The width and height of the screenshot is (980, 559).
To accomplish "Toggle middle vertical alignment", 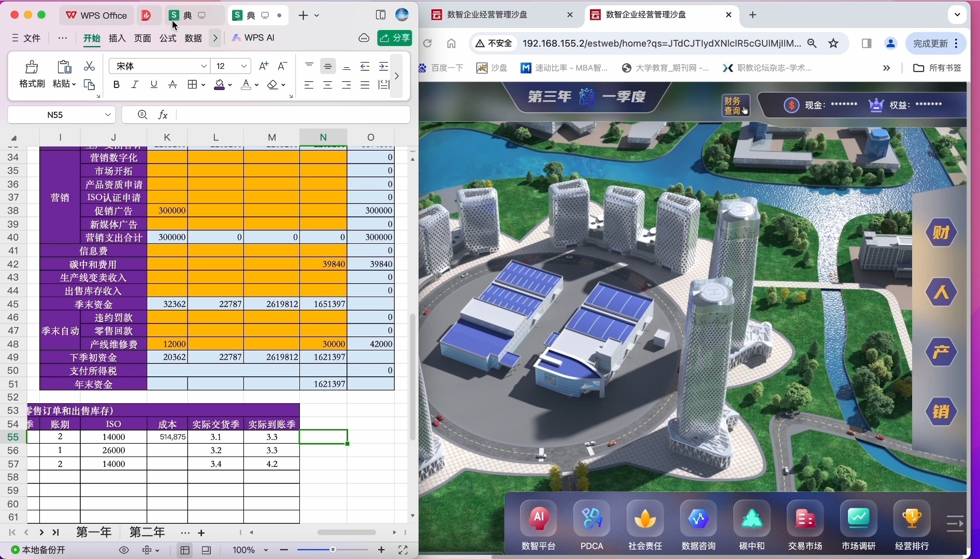I will (x=328, y=66).
